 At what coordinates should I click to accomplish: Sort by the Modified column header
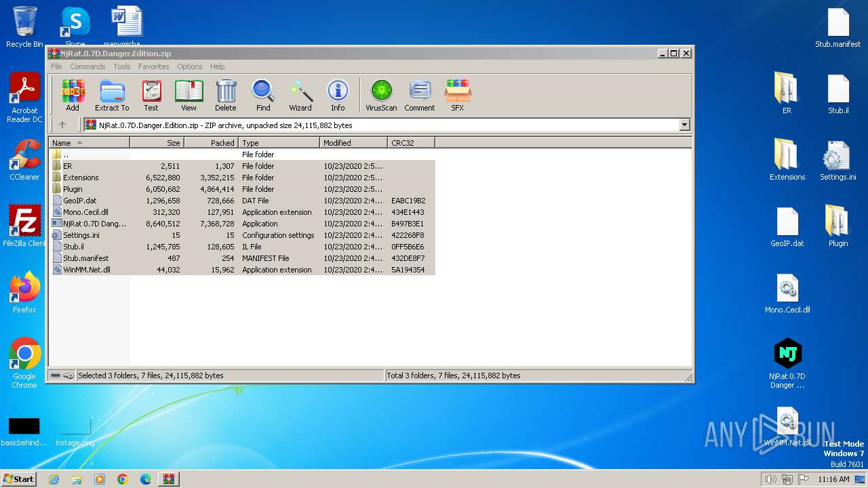coord(353,143)
